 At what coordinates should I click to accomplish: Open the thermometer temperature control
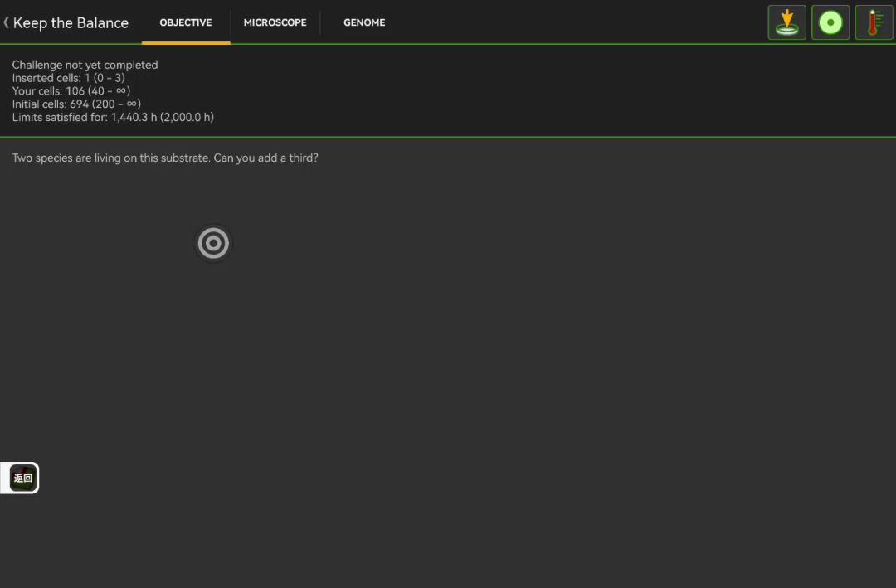tap(874, 22)
